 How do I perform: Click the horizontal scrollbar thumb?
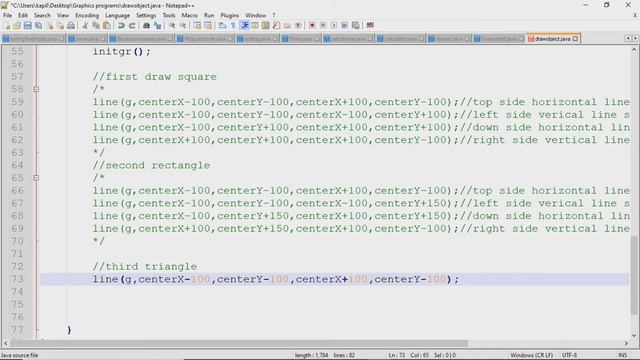pos(239,343)
